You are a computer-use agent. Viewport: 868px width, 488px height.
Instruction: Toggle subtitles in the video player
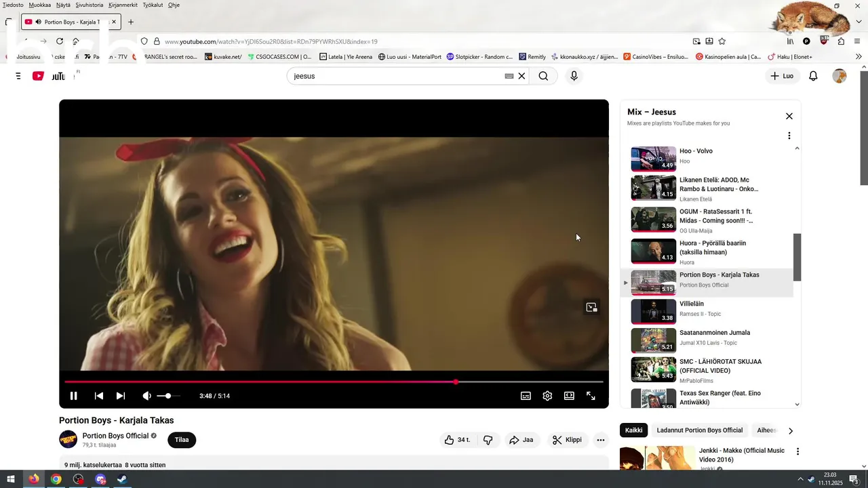point(526,396)
